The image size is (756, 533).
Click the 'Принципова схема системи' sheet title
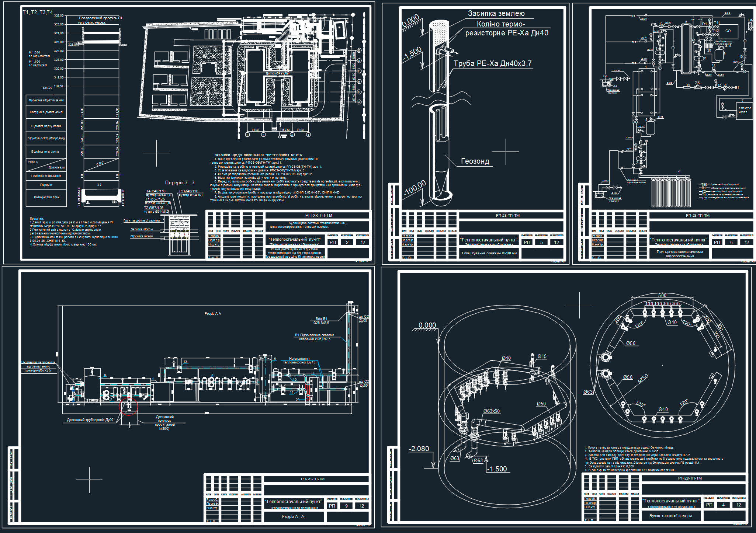click(680, 252)
